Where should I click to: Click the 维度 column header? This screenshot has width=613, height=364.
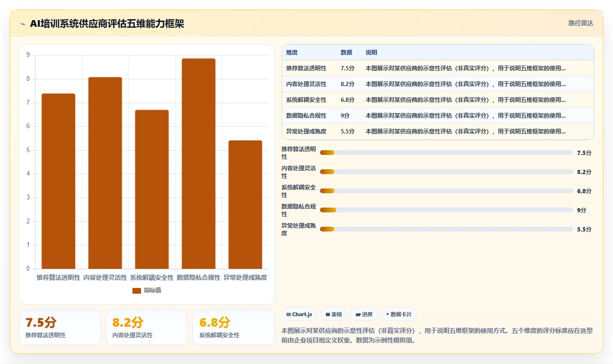click(292, 53)
